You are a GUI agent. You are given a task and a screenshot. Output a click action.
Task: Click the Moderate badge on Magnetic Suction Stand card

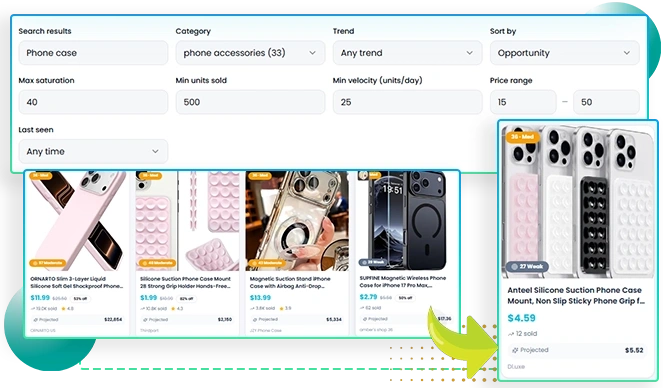pyautogui.click(x=267, y=263)
